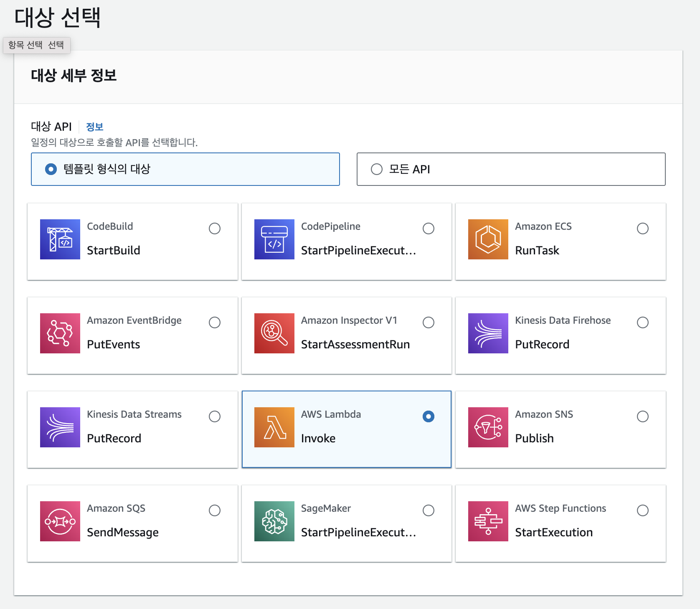The height and width of the screenshot is (609, 700).
Task: Select the Amazon SQS SendMessage radio button
Action: [x=215, y=510]
